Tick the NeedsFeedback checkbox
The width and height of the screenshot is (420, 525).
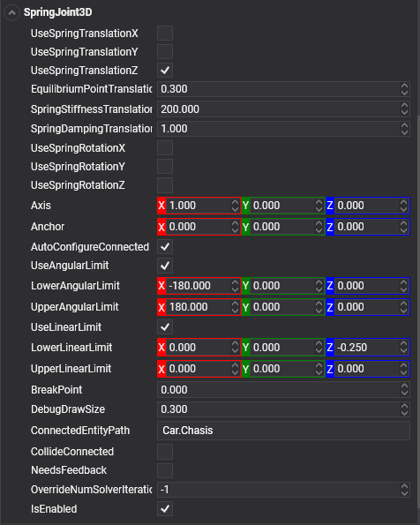pos(165,470)
